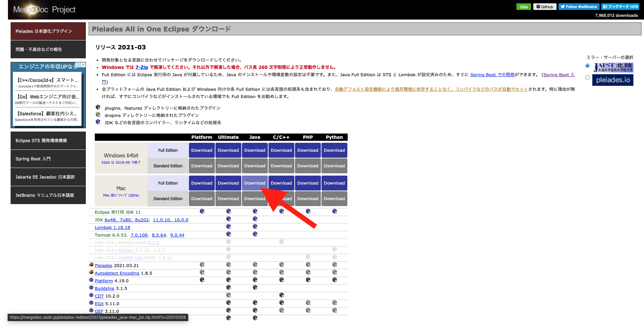Open the JDK 11.0.10、16.0.0 link
This screenshot has width=644, height=330.
[171, 220]
